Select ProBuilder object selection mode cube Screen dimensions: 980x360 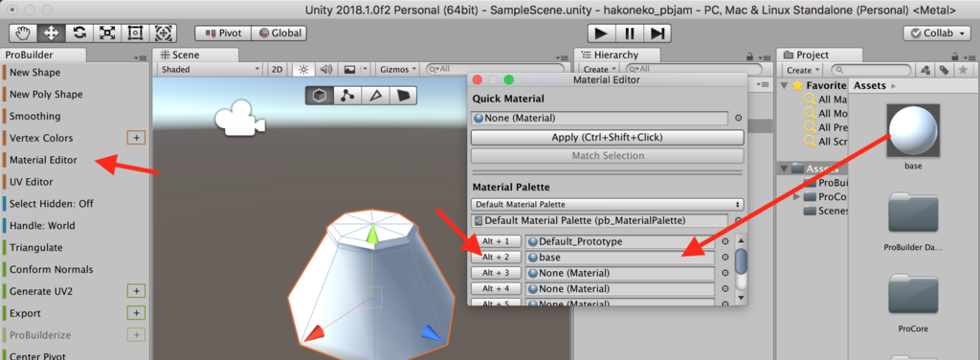(320, 95)
